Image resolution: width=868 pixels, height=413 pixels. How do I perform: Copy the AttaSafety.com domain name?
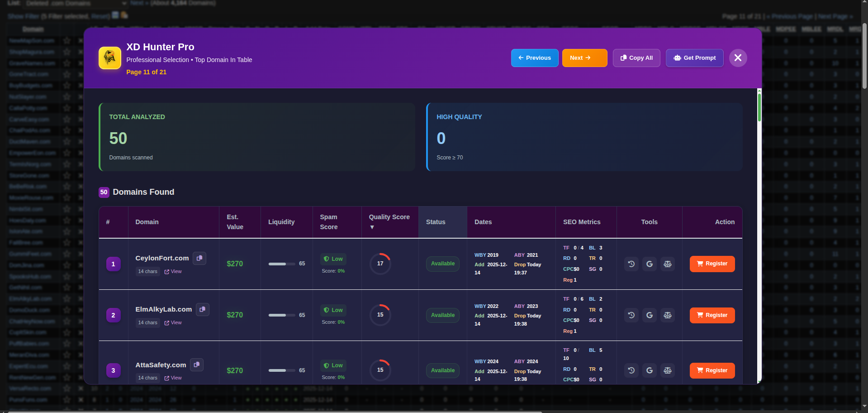196,365
